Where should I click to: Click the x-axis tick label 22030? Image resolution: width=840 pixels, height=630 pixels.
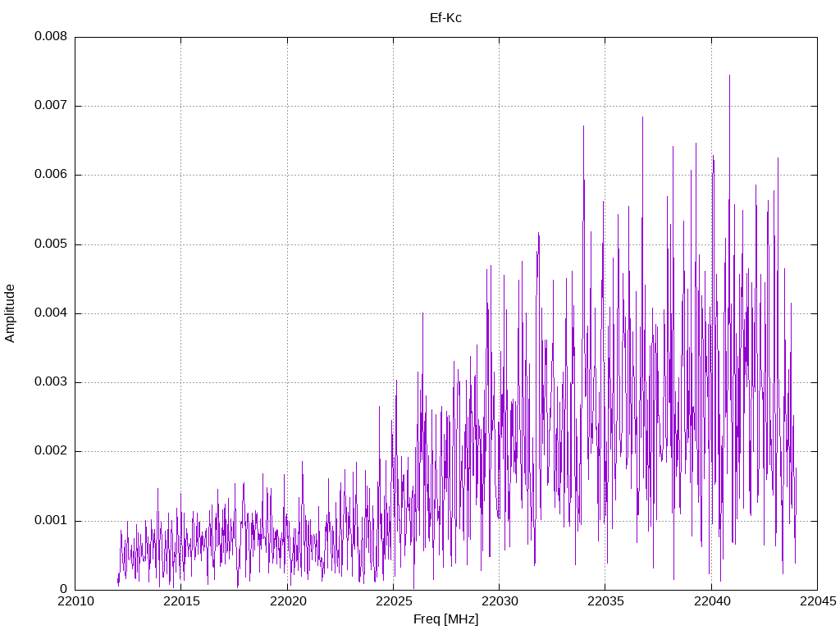click(x=500, y=601)
